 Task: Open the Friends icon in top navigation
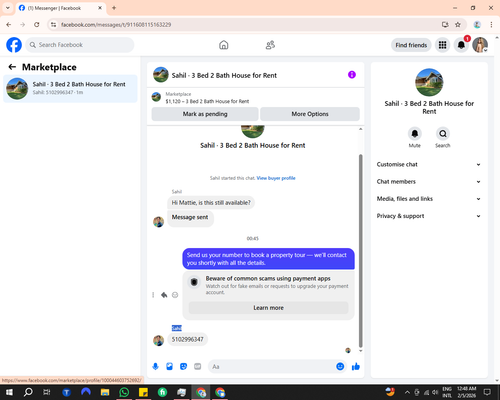point(270,45)
